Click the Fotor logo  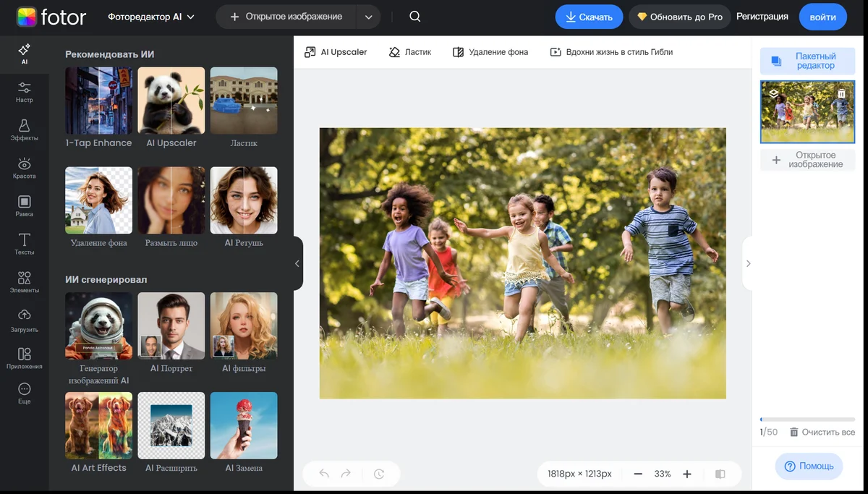[x=51, y=17]
